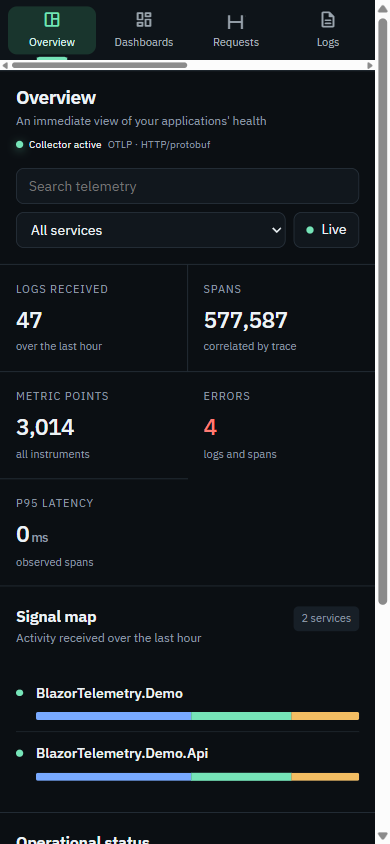Viewport: 390px width, 844px height.
Task: Click the Logs Received count 47
Action: coord(29,320)
